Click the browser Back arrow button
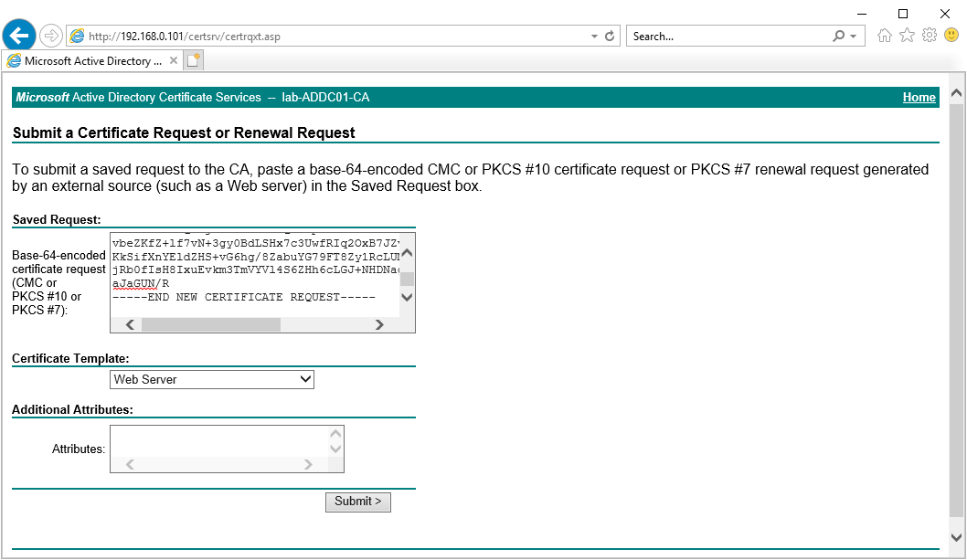The height and width of the screenshot is (560, 967). click(19, 36)
